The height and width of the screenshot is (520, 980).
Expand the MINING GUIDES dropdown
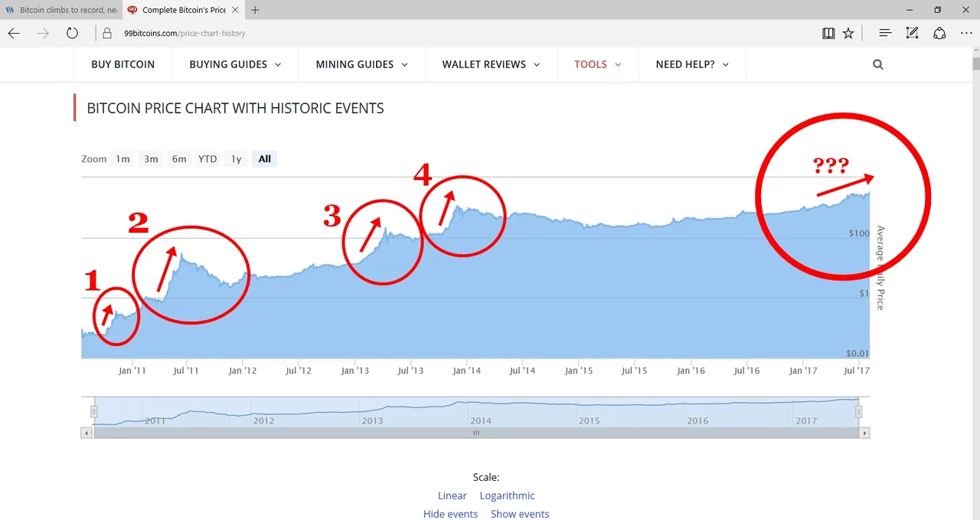pyautogui.click(x=362, y=64)
